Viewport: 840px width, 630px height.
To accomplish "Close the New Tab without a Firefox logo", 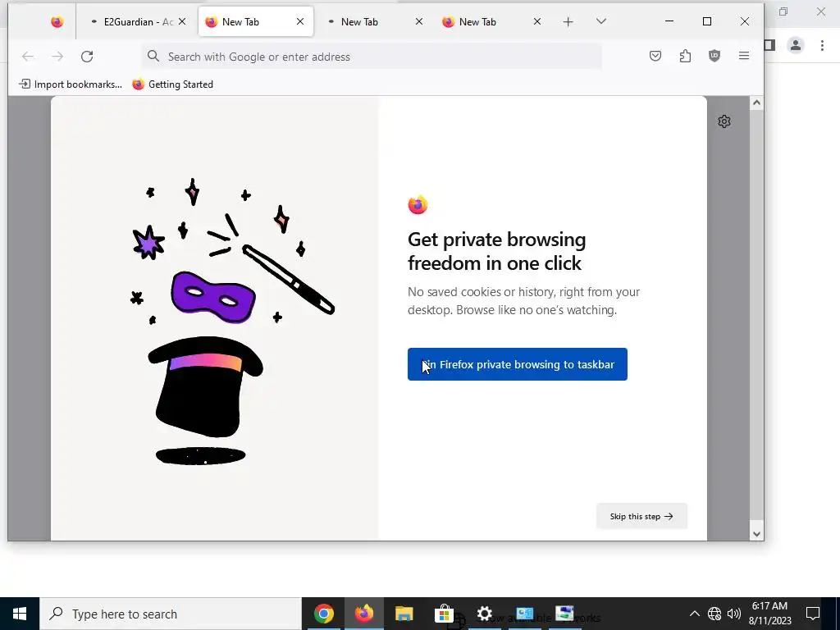I will point(419,22).
